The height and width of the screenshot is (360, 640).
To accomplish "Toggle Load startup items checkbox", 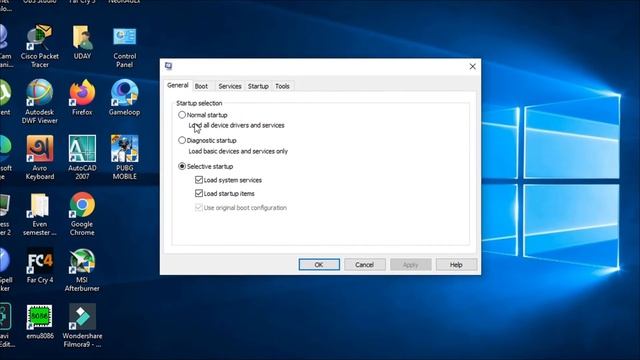I will click(x=199, y=193).
